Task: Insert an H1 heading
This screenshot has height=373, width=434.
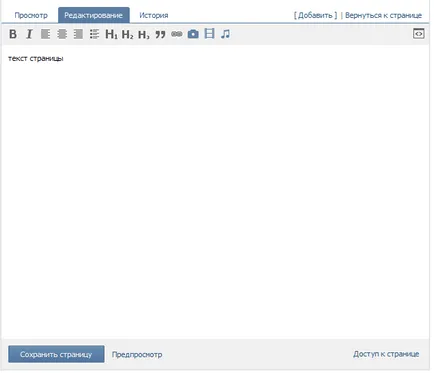Action: pos(111,34)
